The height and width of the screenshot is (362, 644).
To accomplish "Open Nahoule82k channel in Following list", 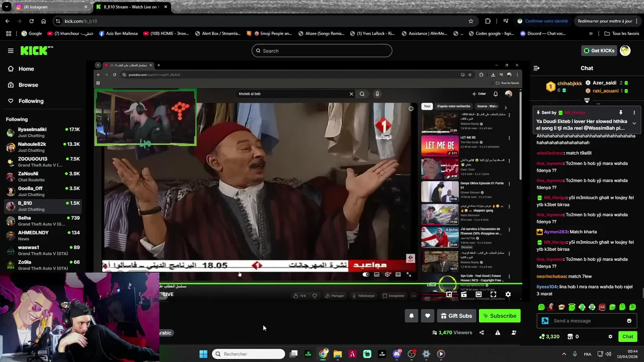I will point(43,147).
